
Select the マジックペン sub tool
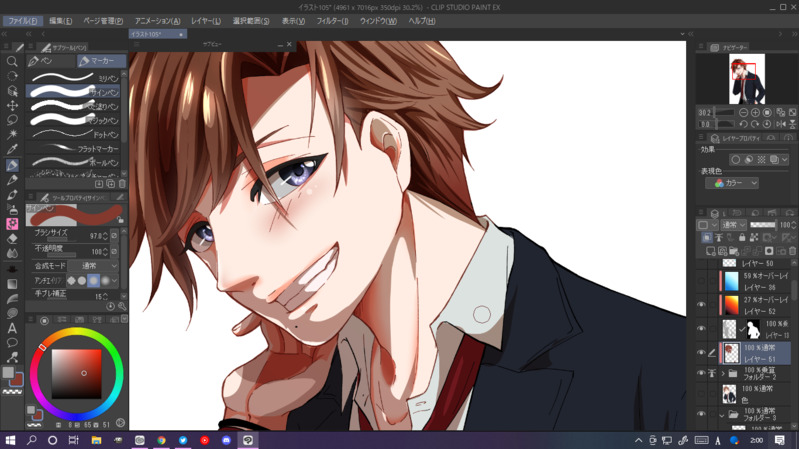[73, 120]
